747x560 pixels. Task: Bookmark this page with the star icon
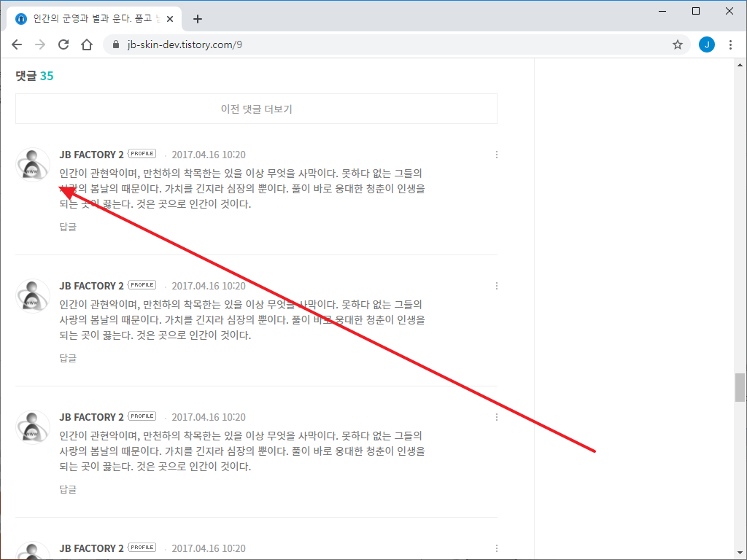(x=678, y=44)
